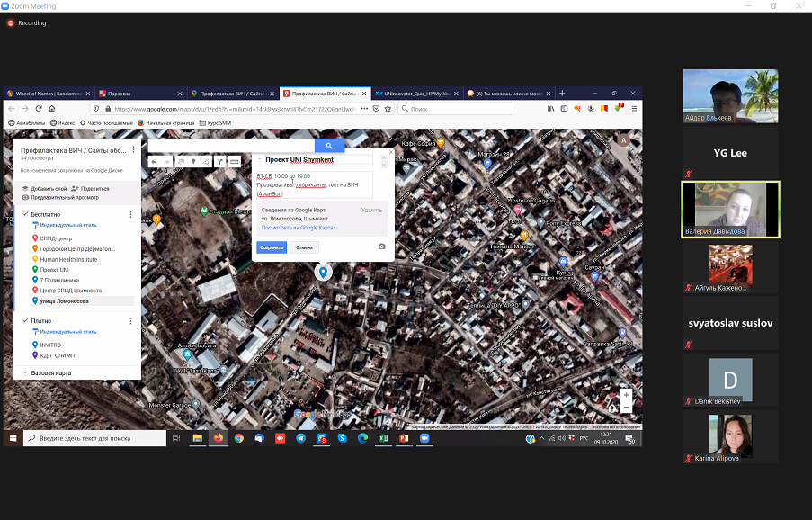
Task: Add photo with camera icon in popup
Action: click(381, 247)
